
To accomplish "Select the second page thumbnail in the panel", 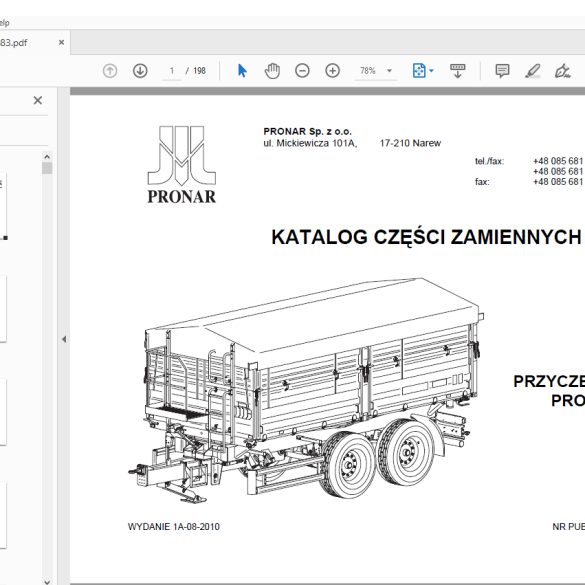I will click(x=3, y=309).
